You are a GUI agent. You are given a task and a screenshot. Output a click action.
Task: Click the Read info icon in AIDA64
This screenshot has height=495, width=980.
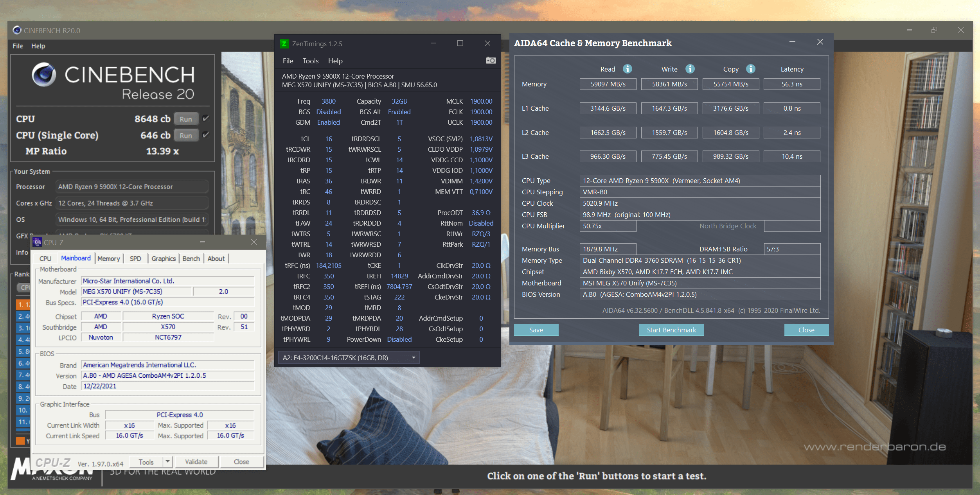628,69
